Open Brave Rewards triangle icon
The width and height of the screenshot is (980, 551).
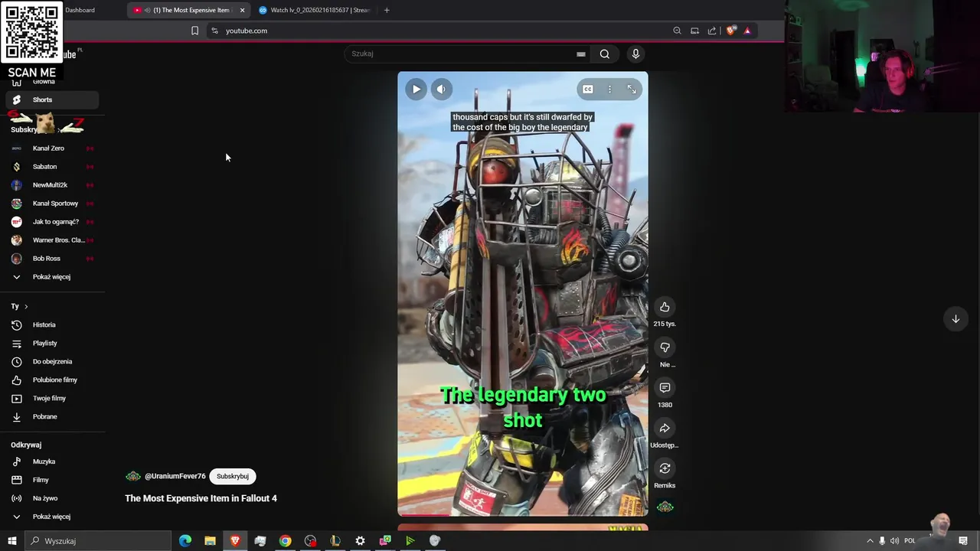coord(747,31)
